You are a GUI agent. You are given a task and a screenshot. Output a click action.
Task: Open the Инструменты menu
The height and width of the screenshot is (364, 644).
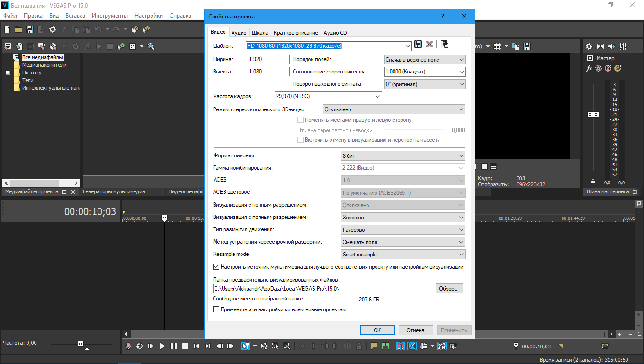click(x=110, y=16)
